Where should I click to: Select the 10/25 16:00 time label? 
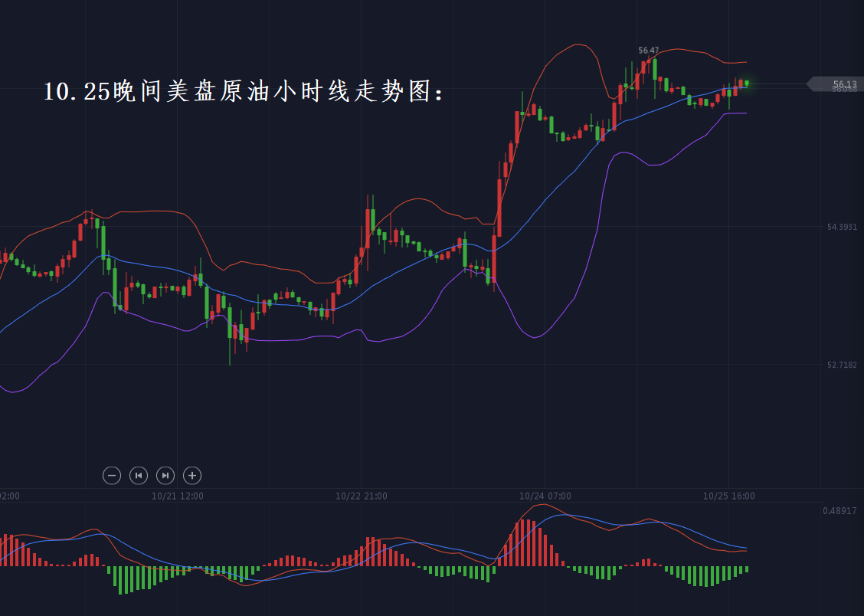(728, 496)
